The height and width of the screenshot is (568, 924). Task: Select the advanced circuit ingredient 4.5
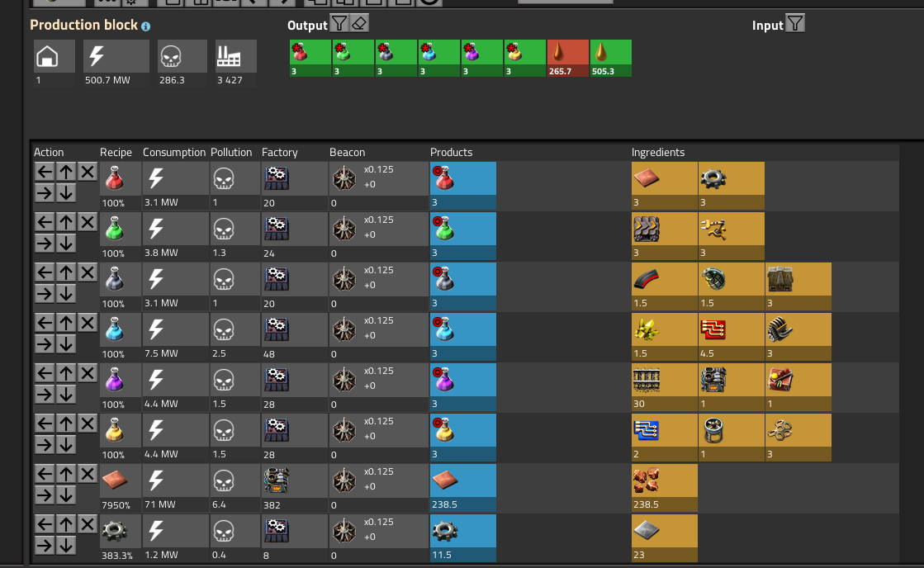[x=732, y=337]
